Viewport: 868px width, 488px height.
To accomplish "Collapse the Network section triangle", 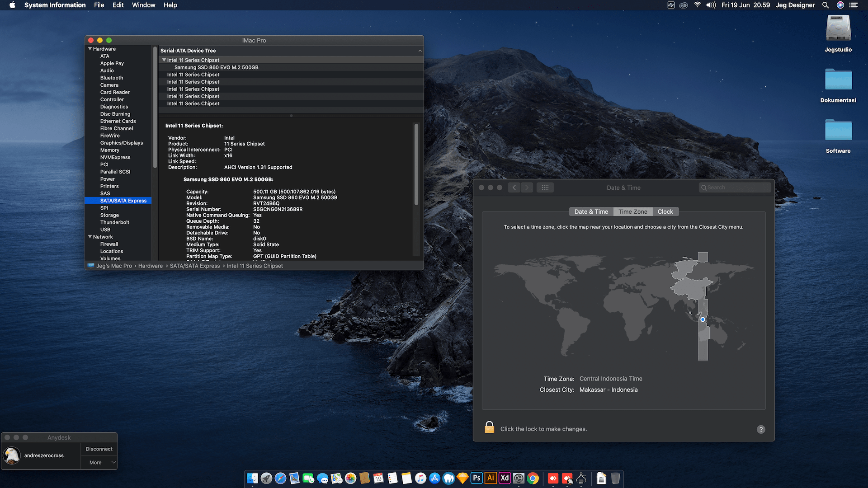I will (x=90, y=237).
